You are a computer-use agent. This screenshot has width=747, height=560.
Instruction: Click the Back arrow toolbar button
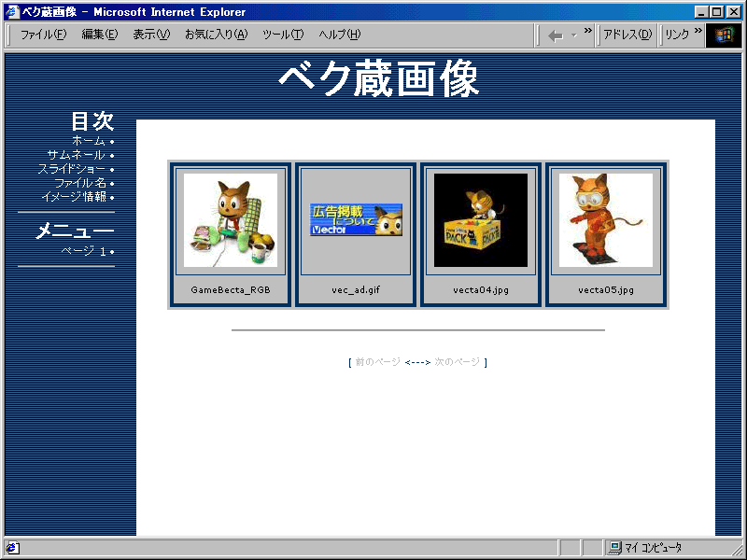[556, 35]
